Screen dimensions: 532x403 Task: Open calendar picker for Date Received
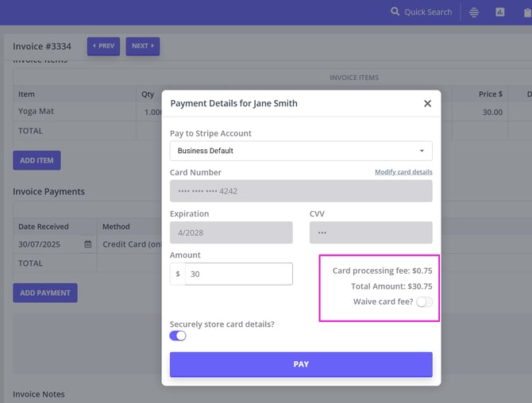[87, 244]
